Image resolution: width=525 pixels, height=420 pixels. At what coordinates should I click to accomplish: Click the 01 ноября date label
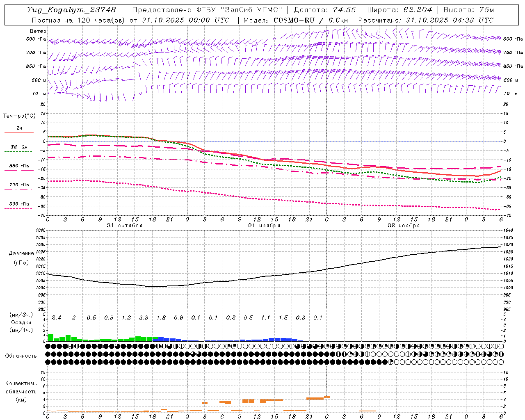coord(264,226)
